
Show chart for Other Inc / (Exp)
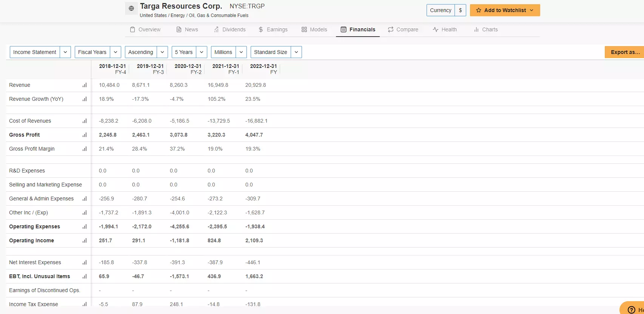pyautogui.click(x=85, y=213)
